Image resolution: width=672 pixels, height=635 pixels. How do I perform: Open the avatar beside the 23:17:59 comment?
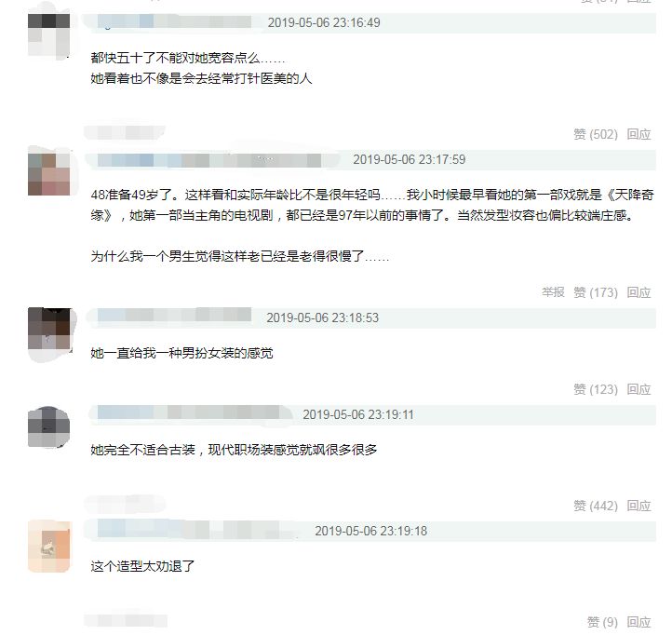[x=48, y=174]
